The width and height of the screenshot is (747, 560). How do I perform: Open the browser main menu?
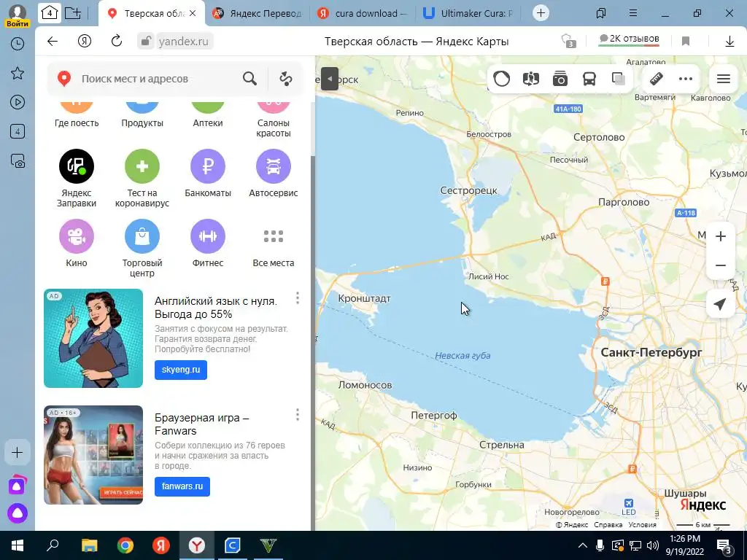tap(633, 13)
